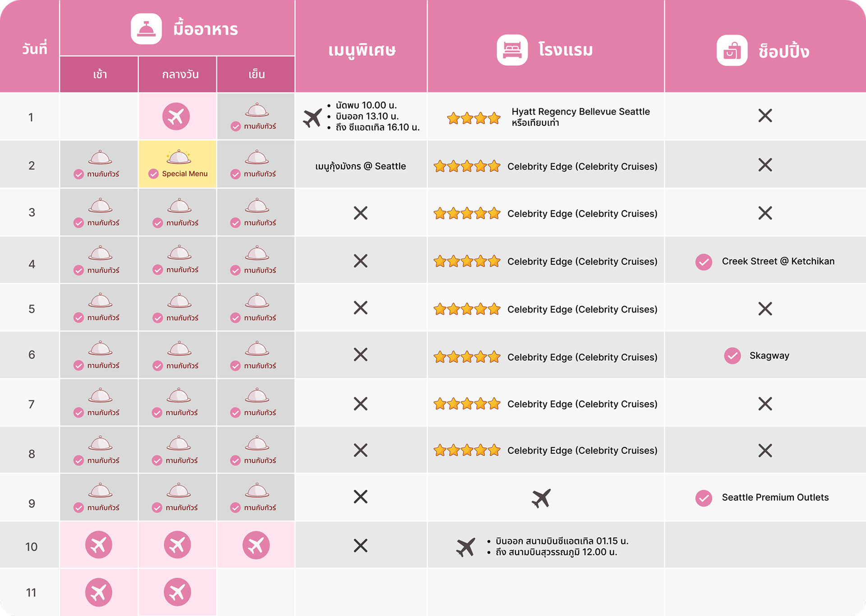Click the airplane icon in day 10 dinner cell
This screenshot has width=866, height=616.
coord(256,545)
